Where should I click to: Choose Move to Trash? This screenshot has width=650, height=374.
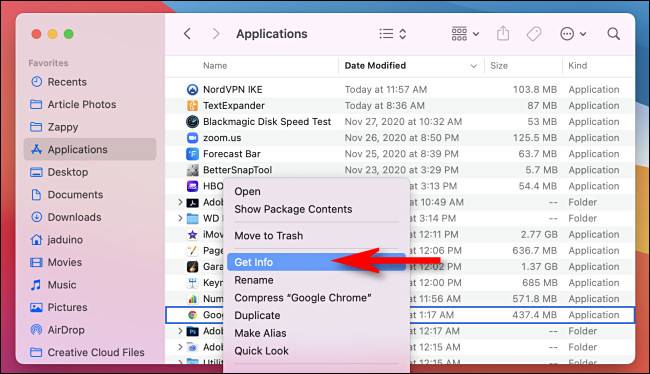(316, 236)
